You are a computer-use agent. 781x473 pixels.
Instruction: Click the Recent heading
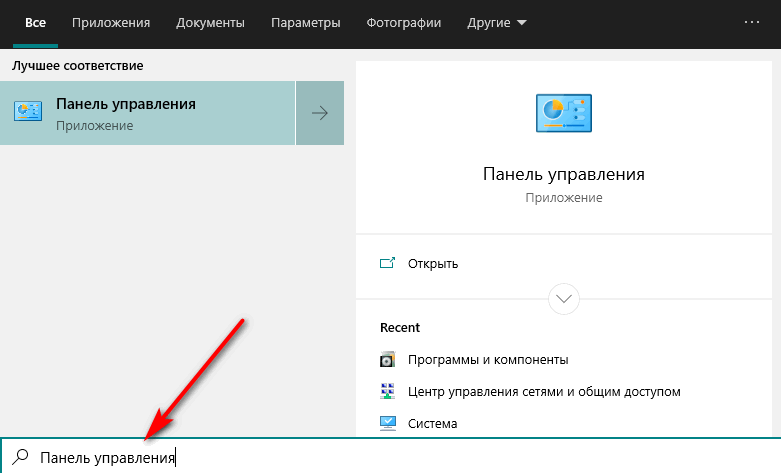(x=400, y=328)
